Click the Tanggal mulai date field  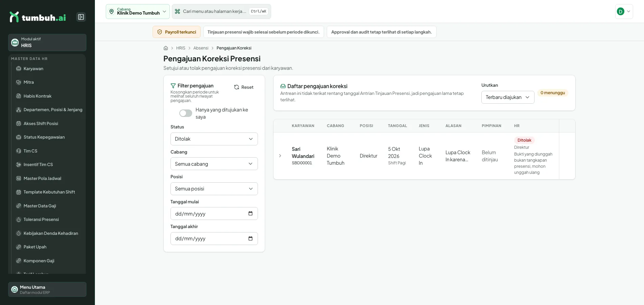click(x=214, y=213)
